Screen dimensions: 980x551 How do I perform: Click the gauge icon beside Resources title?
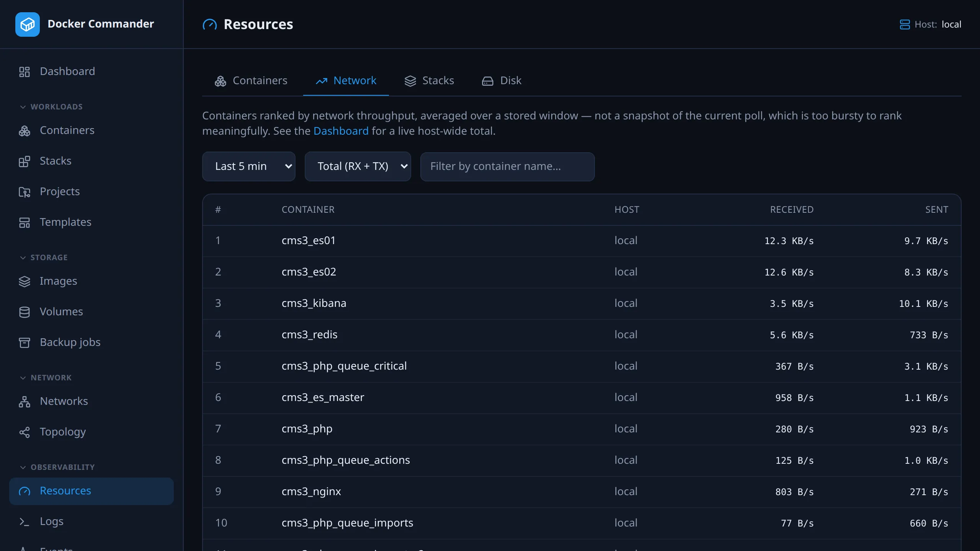tap(210, 24)
